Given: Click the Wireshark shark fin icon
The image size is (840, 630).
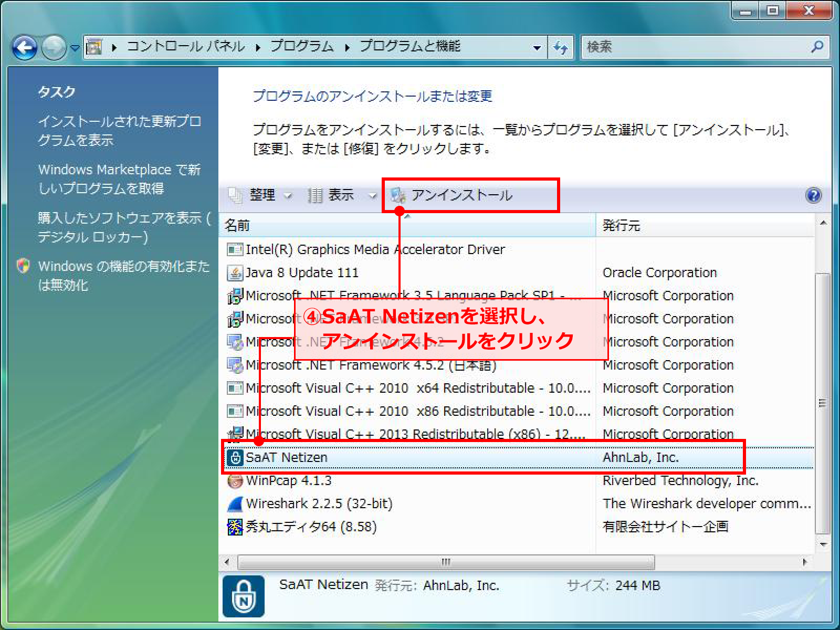Looking at the screenshot, I should pos(235,503).
